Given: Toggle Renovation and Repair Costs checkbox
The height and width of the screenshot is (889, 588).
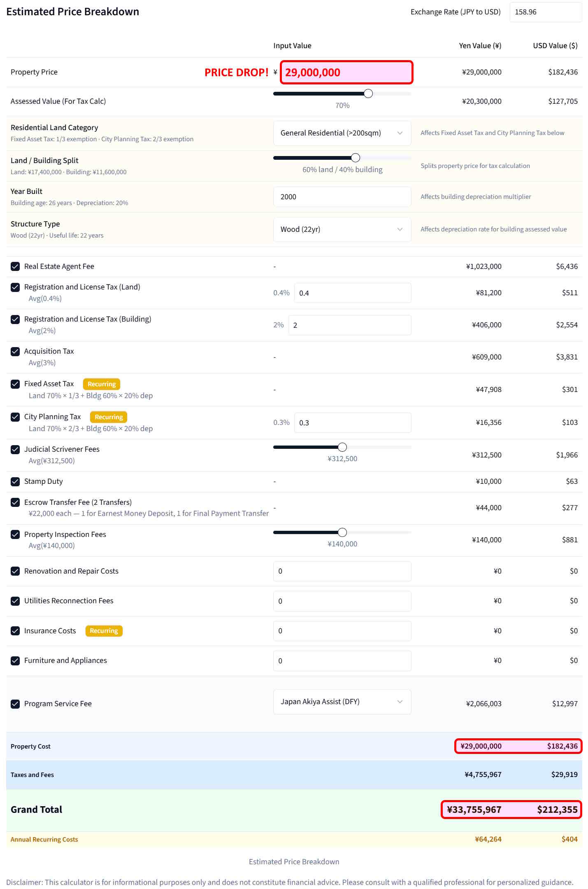Looking at the screenshot, I should click(15, 571).
